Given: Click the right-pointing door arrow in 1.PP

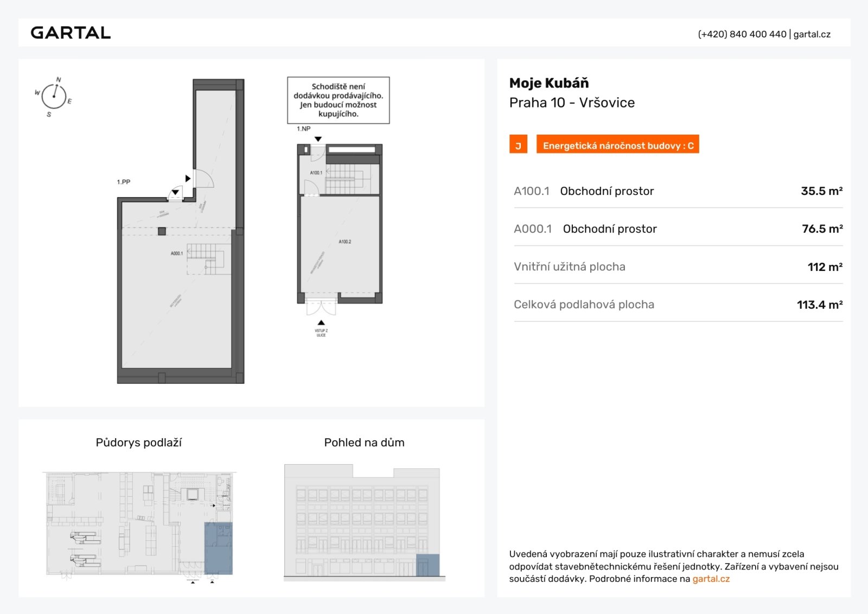Looking at the screenshot, I should click(188, 178).
